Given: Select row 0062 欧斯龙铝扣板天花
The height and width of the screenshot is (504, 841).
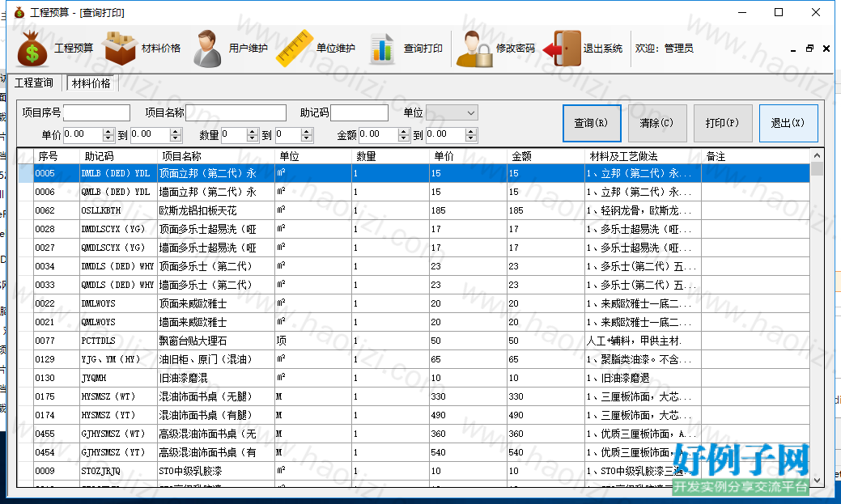Looking at the screenshot, I should point(414,210).
